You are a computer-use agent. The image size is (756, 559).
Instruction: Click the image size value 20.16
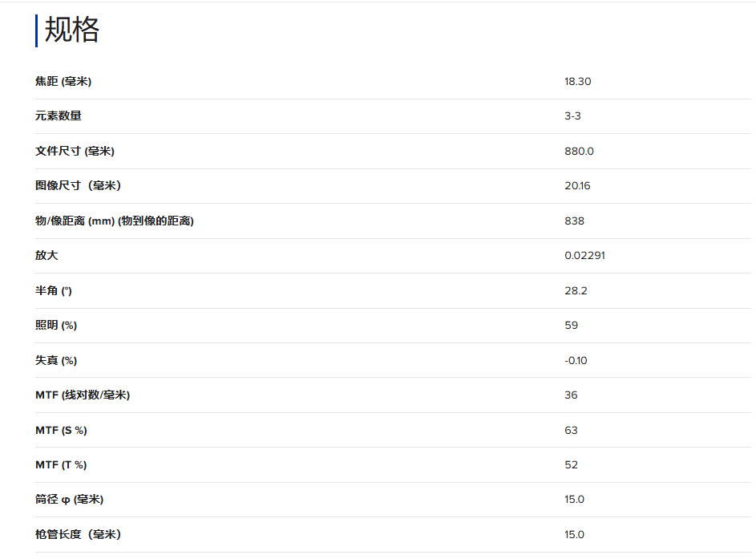click(577, 186)
